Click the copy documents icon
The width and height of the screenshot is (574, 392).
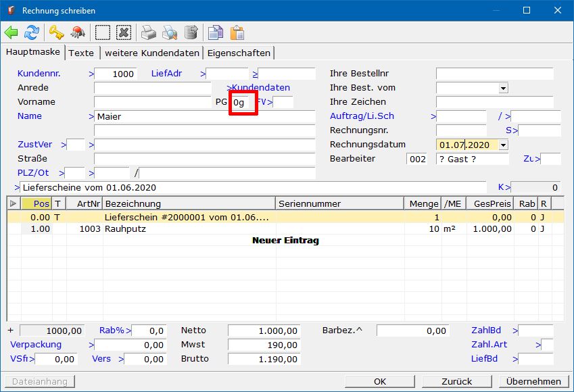tap(215, 32)
